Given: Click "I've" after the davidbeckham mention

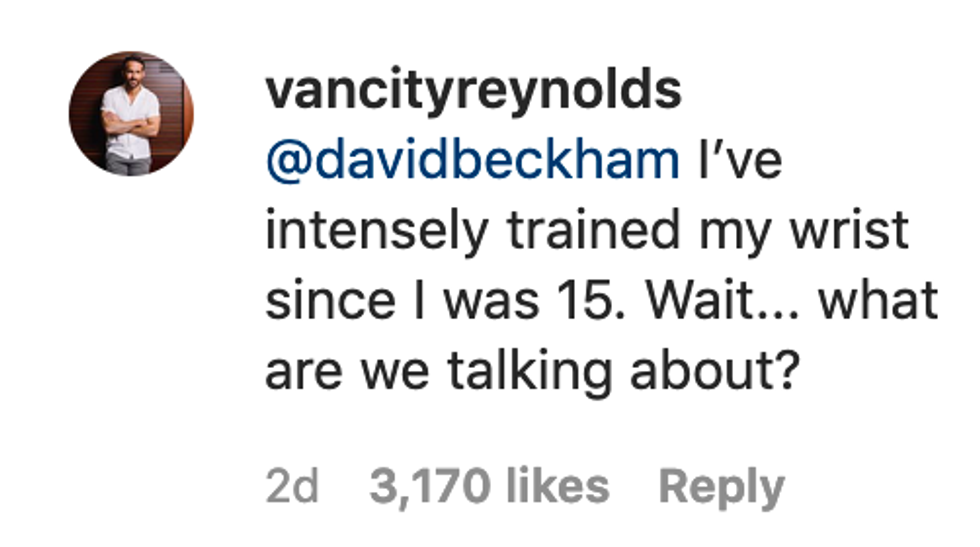Looking at the screenshot, I should pyautogui.click(x=742, y=162).
